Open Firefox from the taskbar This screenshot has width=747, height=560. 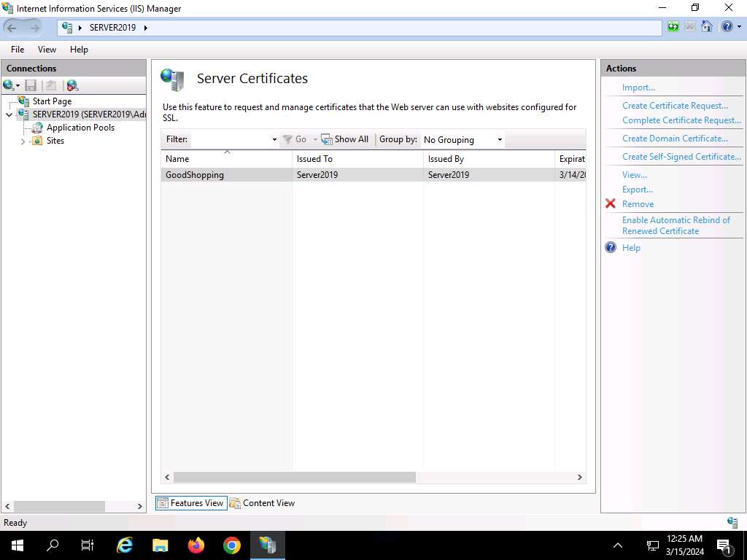click(x=196, y=545)
